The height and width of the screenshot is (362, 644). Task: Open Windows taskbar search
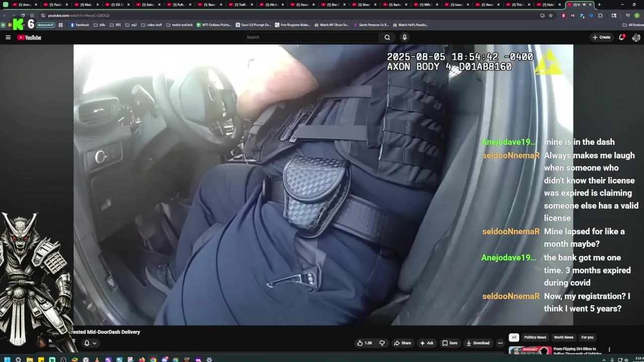18,359
